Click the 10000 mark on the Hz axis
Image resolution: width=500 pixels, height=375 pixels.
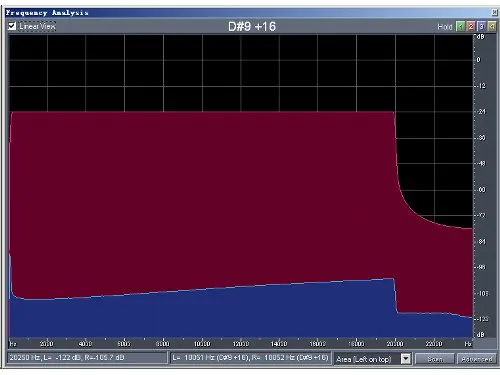[202, 344]
